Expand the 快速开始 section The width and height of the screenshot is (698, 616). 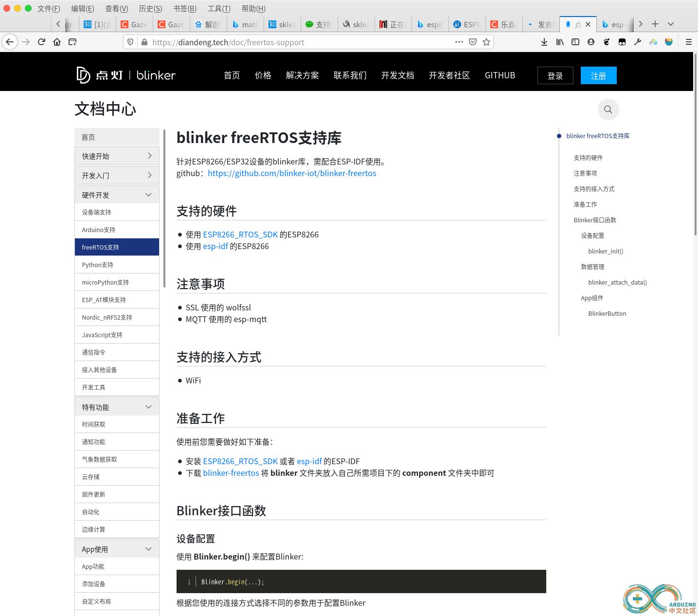[117, 156]
